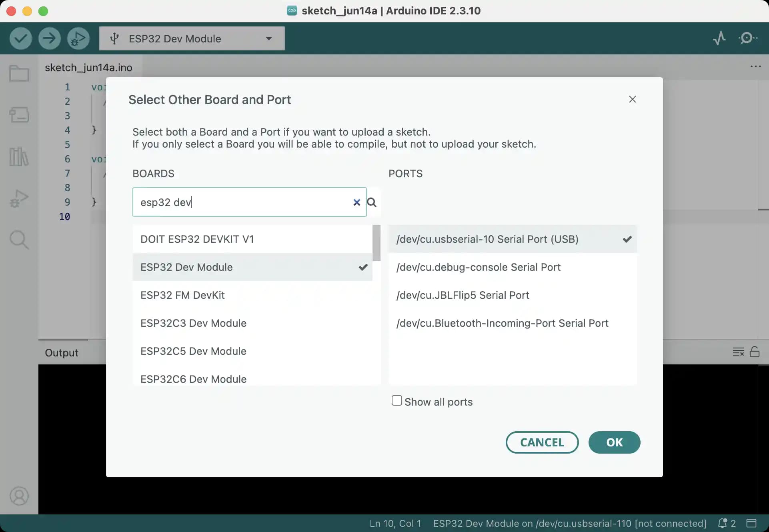Click the Upload arrow button
The image size is (769, 532).
pyautogui.click(x=50, y=38)
